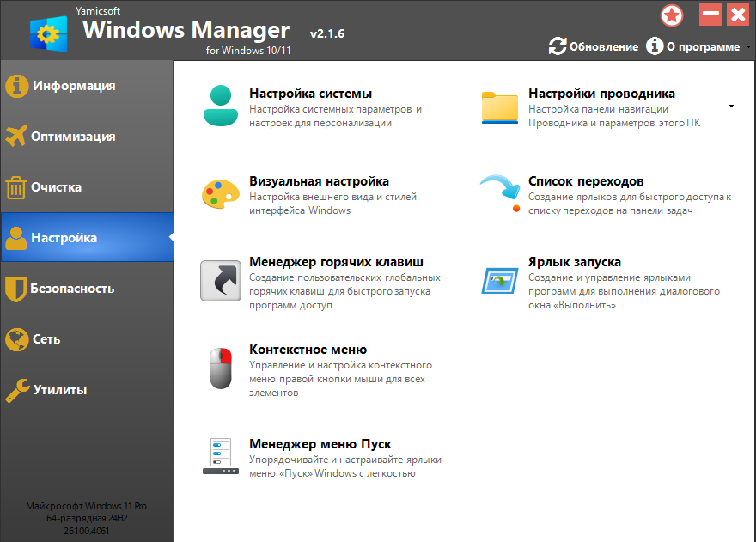This screenshot has height=542, width=756.
Task: Click the red star favorites icon
Action: coord(672,15)
